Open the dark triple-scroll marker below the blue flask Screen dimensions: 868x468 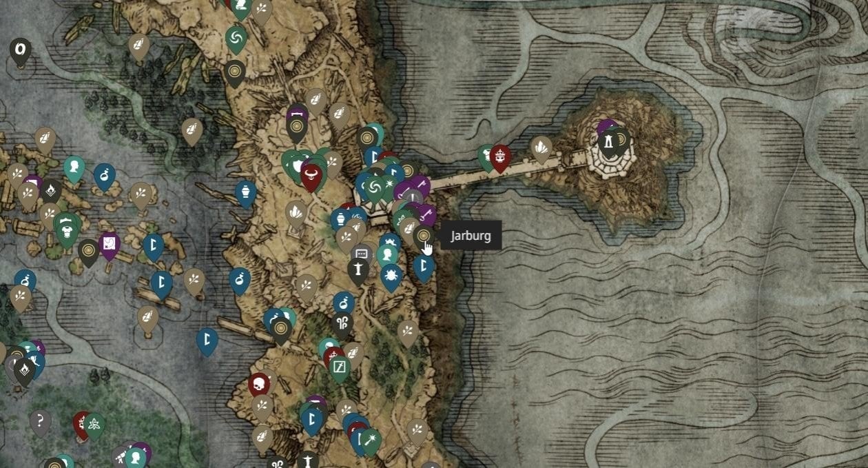[x=342, y=323]
